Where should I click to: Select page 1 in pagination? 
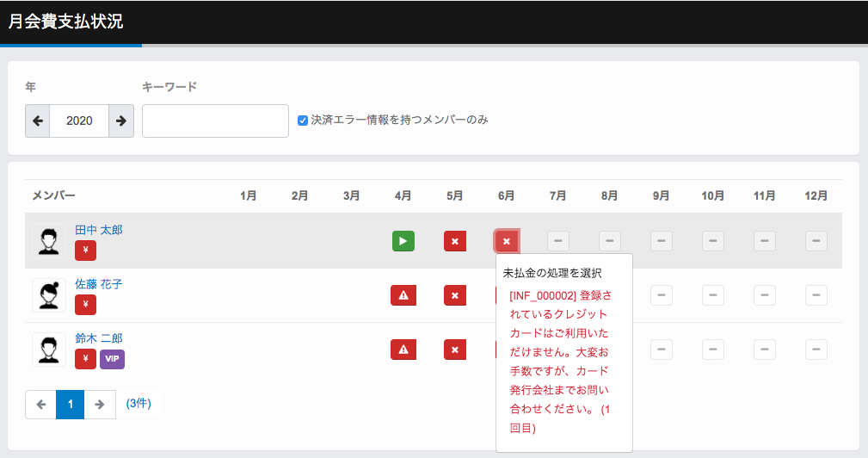click(x=70, y=404)
